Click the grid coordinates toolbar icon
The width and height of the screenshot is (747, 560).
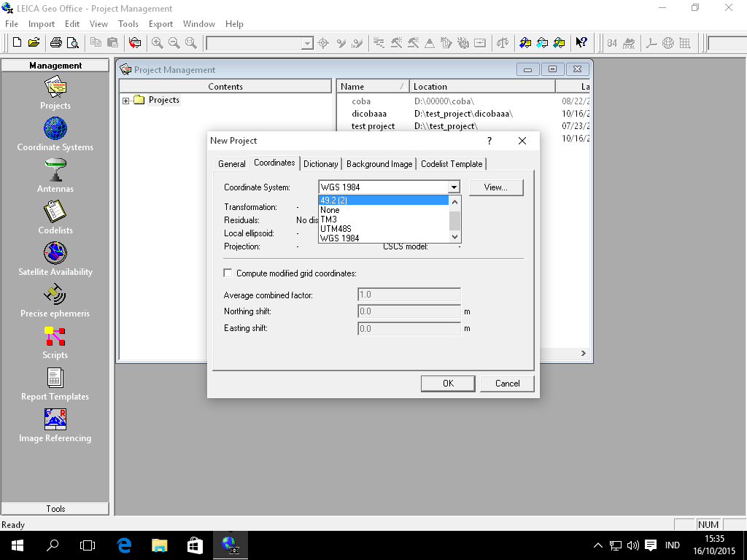(x=685, y=43)
